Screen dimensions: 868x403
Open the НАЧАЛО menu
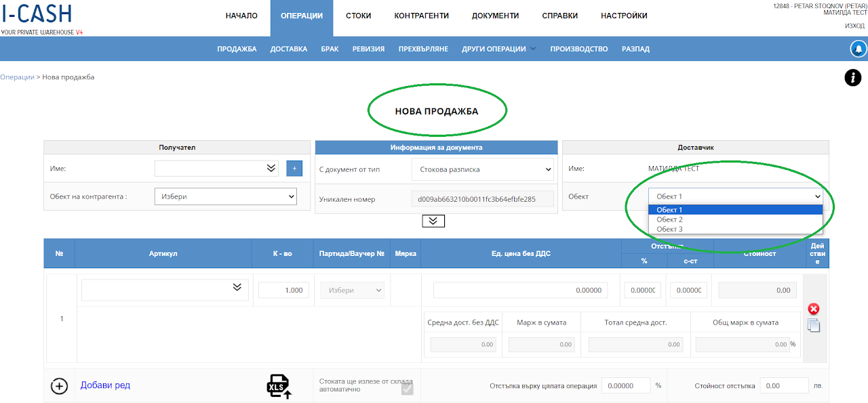[241, 16]
